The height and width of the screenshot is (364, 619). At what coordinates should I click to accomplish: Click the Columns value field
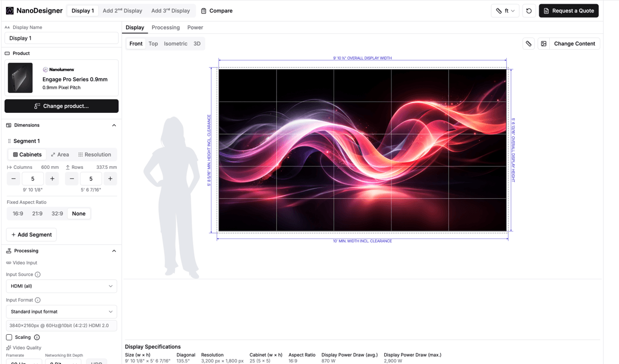[x=33, y=178]
